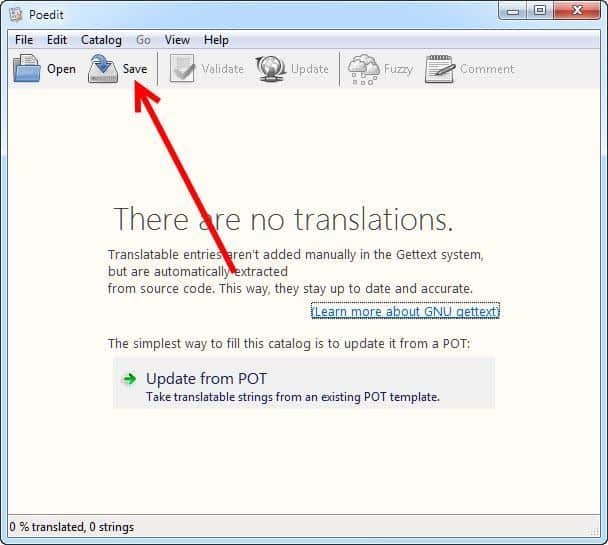608x545 pixels.
Task: Click the Update label in toolbar
Action: coord(309,69)
